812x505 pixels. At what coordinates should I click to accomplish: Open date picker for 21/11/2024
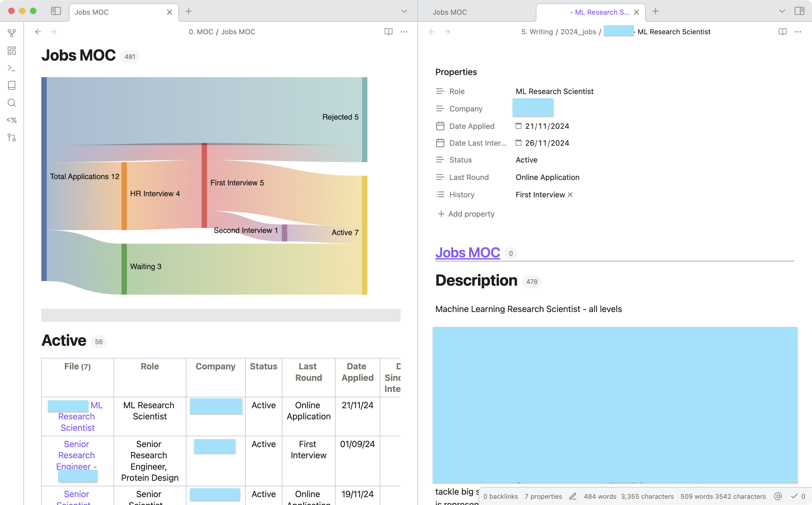coord(518,126)
